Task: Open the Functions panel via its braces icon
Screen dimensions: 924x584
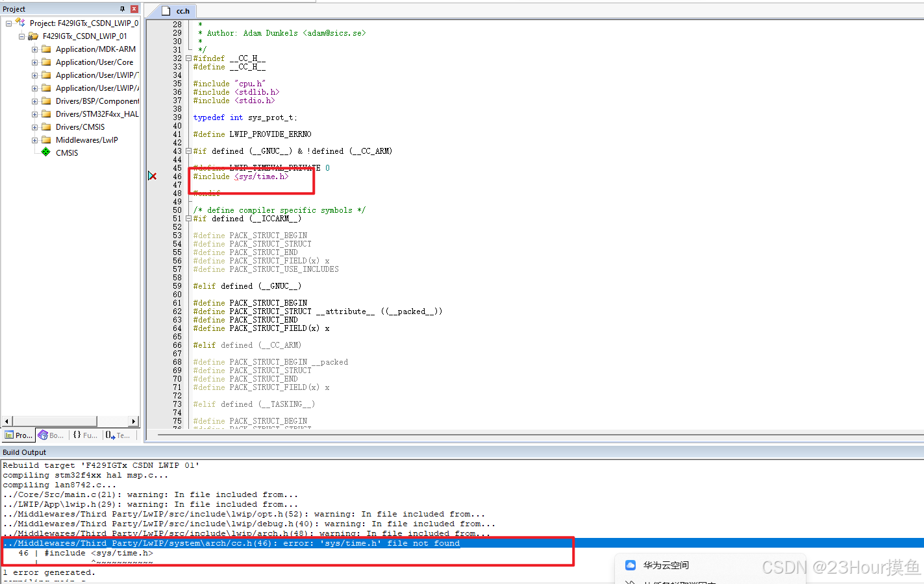Action: pos(77,435)
